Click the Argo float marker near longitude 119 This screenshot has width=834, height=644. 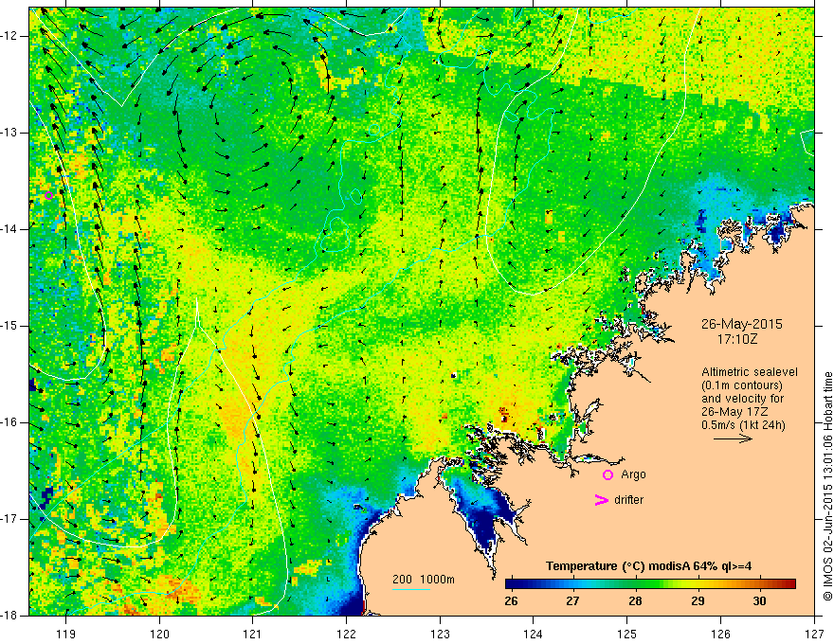[x=48, y=195]
